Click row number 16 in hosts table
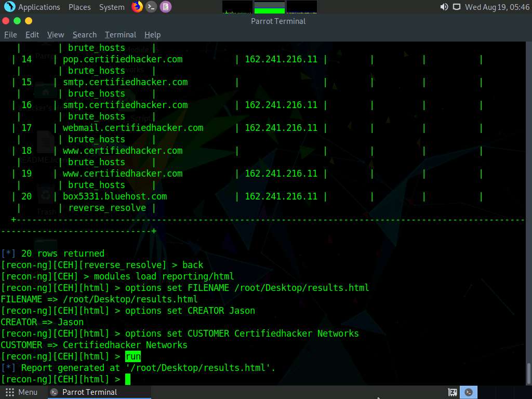 26,105
